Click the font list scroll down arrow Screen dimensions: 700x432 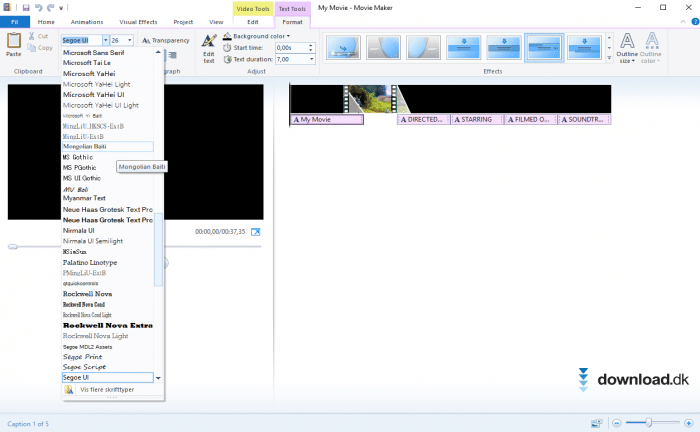tap(158, 378)
